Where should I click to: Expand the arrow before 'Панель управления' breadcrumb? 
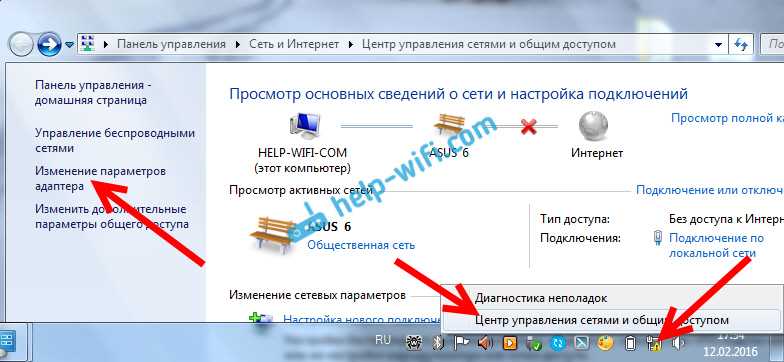106,44
